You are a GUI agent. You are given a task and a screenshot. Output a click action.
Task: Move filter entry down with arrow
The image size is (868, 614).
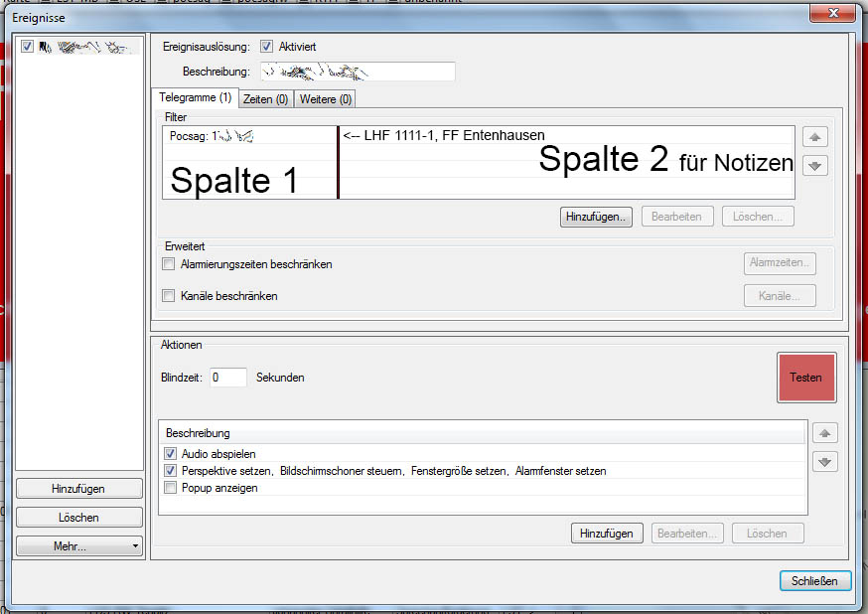click(x=814, y=166)
